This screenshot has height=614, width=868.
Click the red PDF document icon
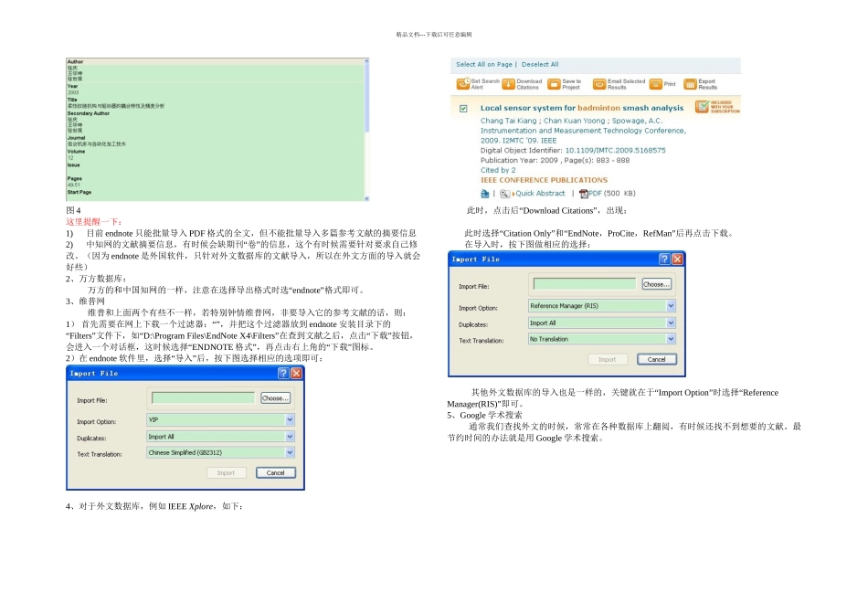coord(584,194)
